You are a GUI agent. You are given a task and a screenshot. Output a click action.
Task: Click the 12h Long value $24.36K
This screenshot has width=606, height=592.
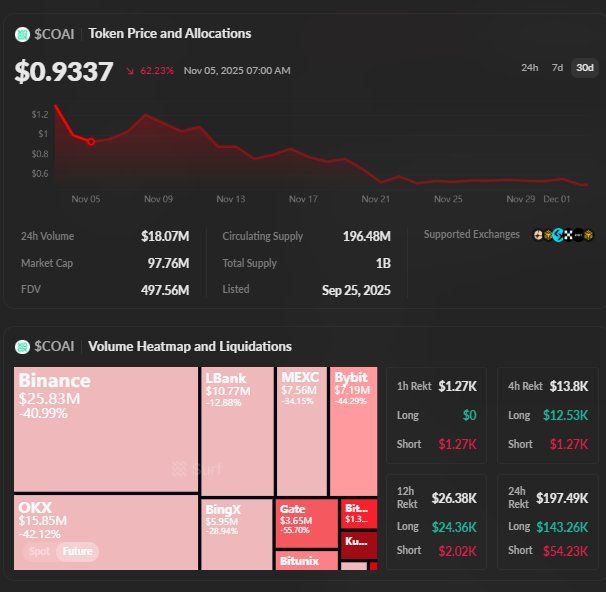coord(454,527)
